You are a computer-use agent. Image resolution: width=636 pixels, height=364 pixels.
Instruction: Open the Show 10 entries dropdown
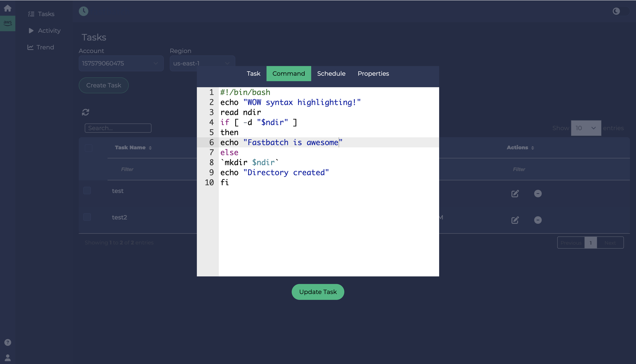tap(586, 128)
